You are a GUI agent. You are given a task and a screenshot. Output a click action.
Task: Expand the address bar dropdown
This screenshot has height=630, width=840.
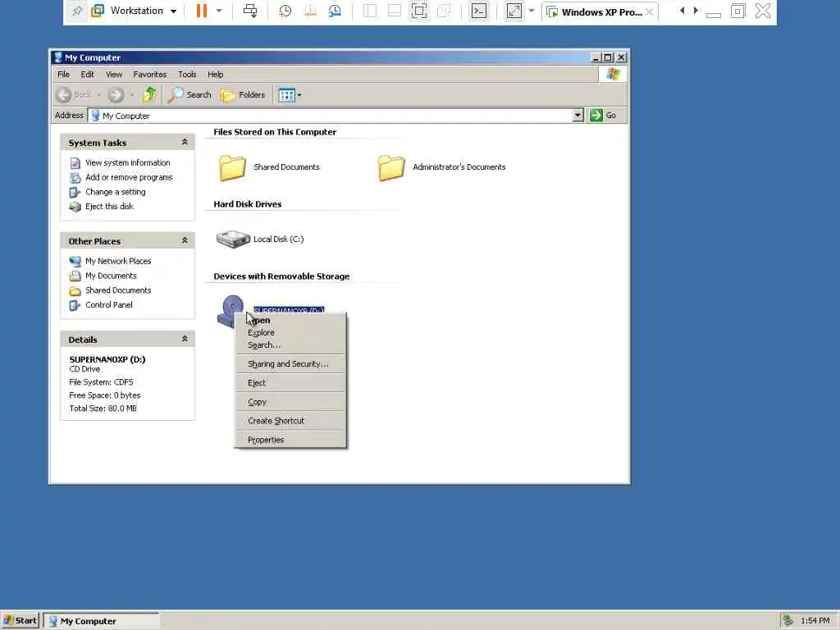coord(577,115)
